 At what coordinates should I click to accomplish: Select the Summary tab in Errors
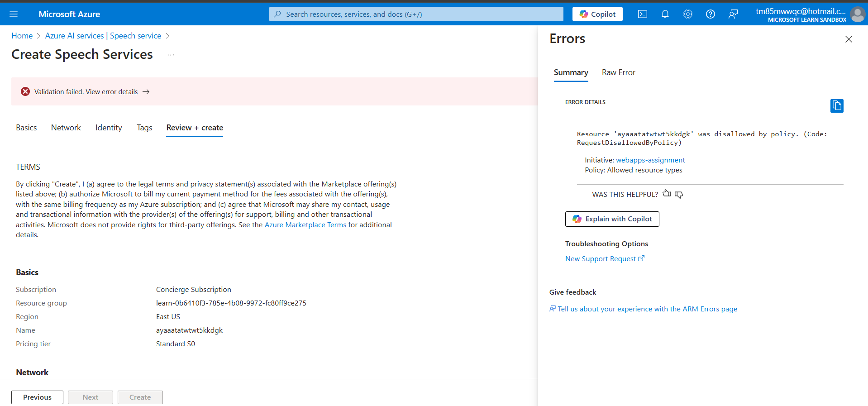point(571,72)
